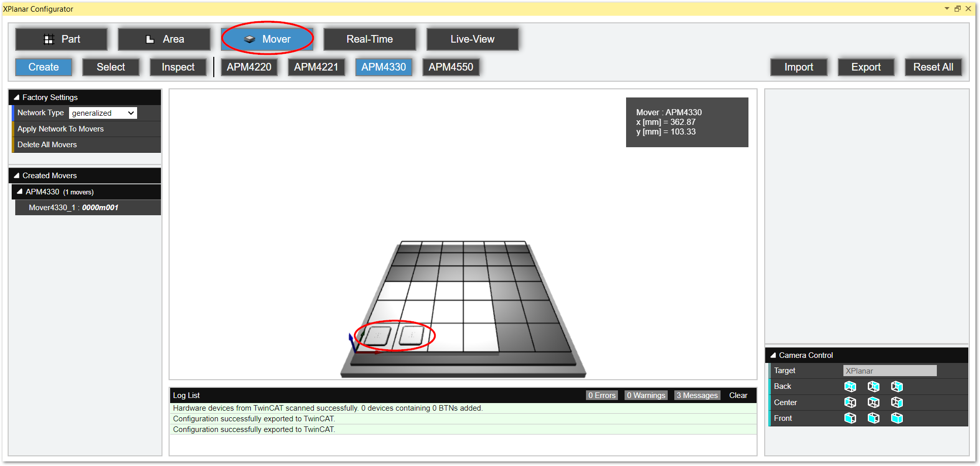Screen dimensions: 980x466
Task: Click the Export button
Action: click(x=866, y=67)
